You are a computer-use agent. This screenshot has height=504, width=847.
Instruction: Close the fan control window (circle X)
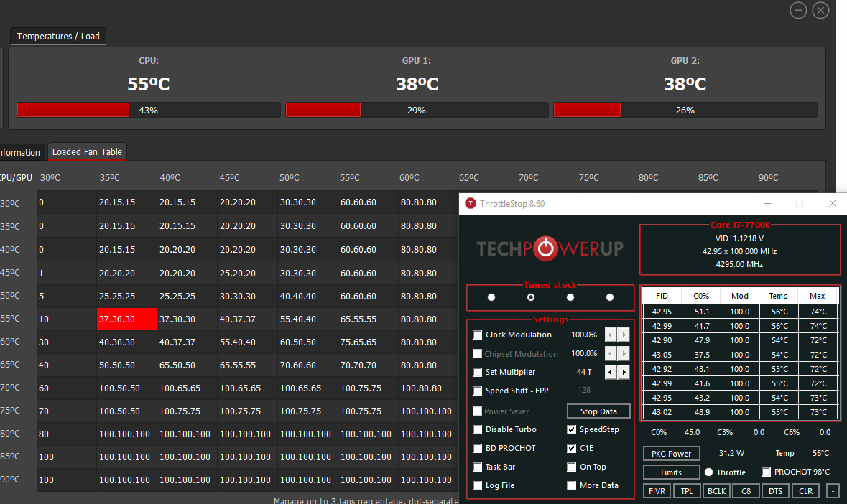pos(820,10)
